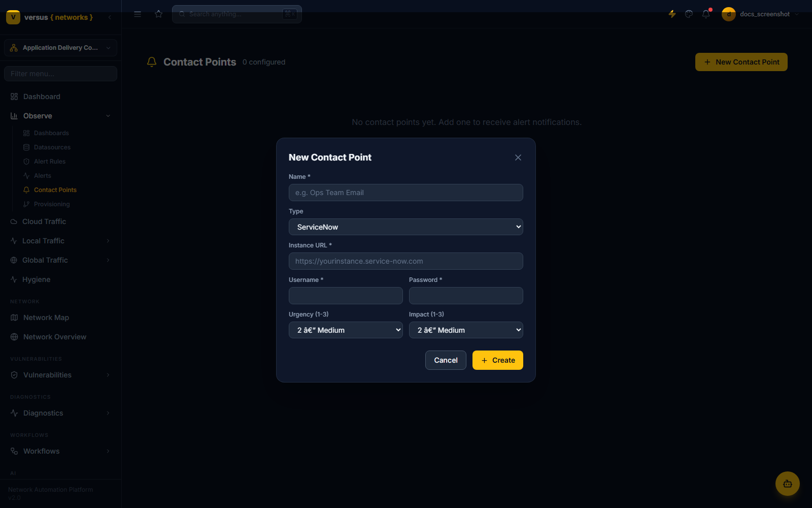Viewport: 812px width, 508px height.
Task: Click the lightning bolt quick actions icon
Action: [672, 14]
